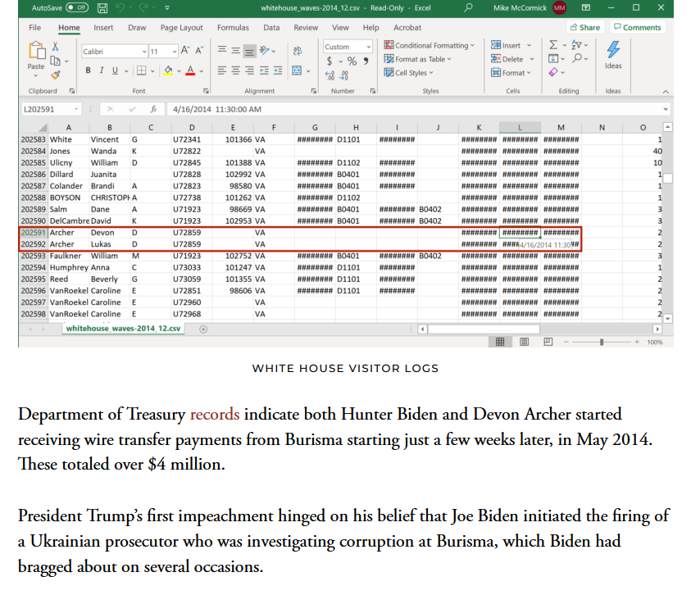
Task: Toggle Wrap Text icon
Action: [x=298, y=51]
